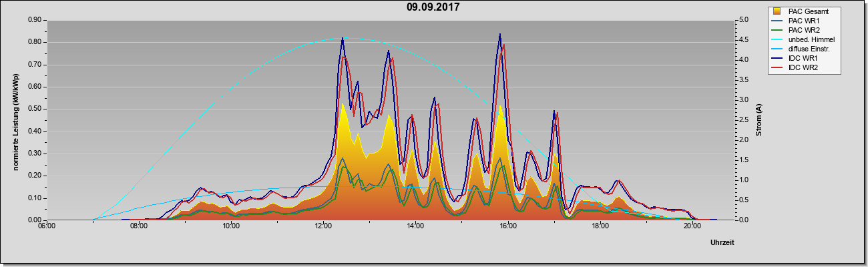Click the 1.0 right axis value
The image size is (868, 267).
pos(744,180)
